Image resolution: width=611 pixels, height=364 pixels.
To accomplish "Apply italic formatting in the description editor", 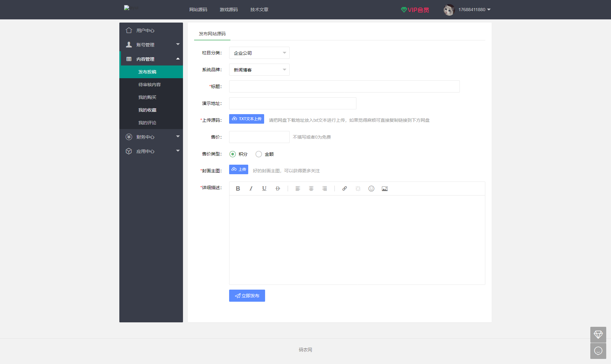I will pos(251,189).
